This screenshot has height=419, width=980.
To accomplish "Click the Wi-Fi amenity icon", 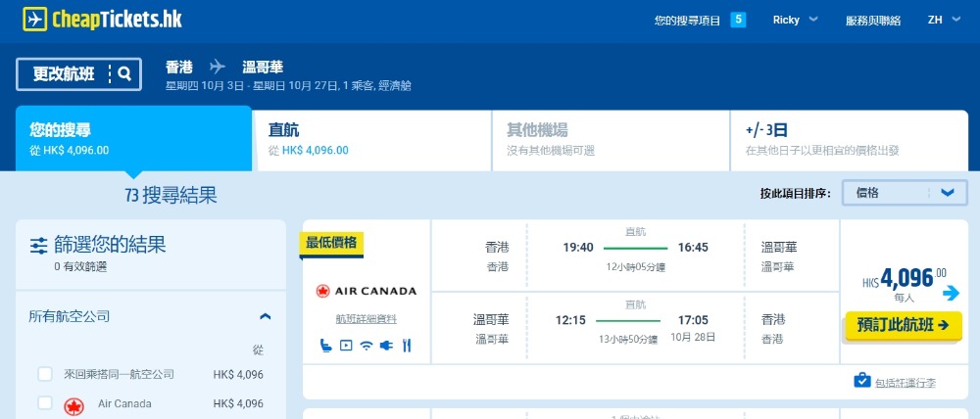I will pyautogui.click(x=366, y=345).
